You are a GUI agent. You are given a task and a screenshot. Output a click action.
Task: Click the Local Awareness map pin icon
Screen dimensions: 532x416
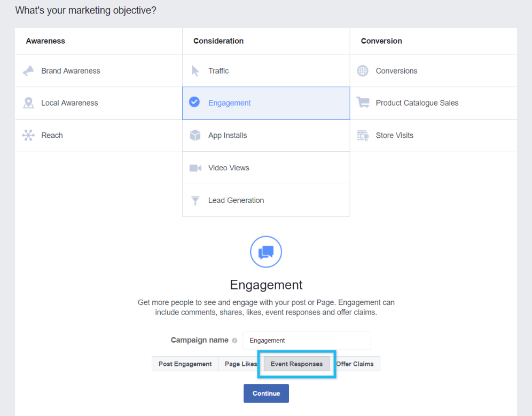[28, 103]
